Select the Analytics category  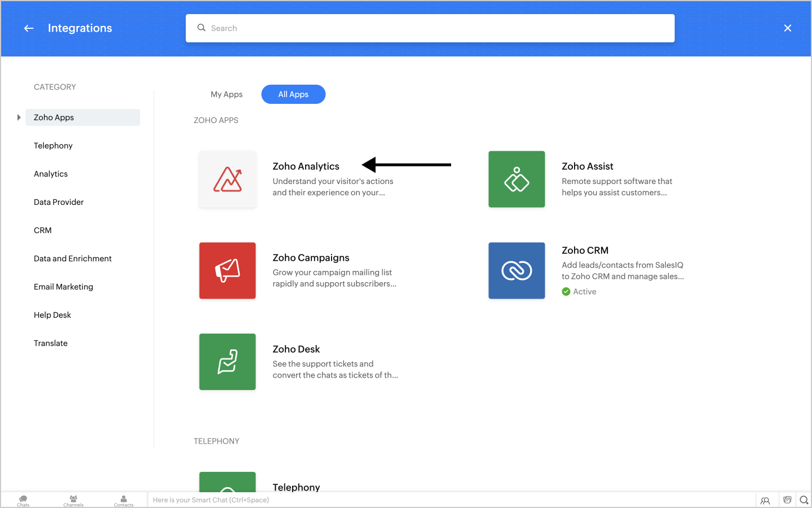point(51,174)
